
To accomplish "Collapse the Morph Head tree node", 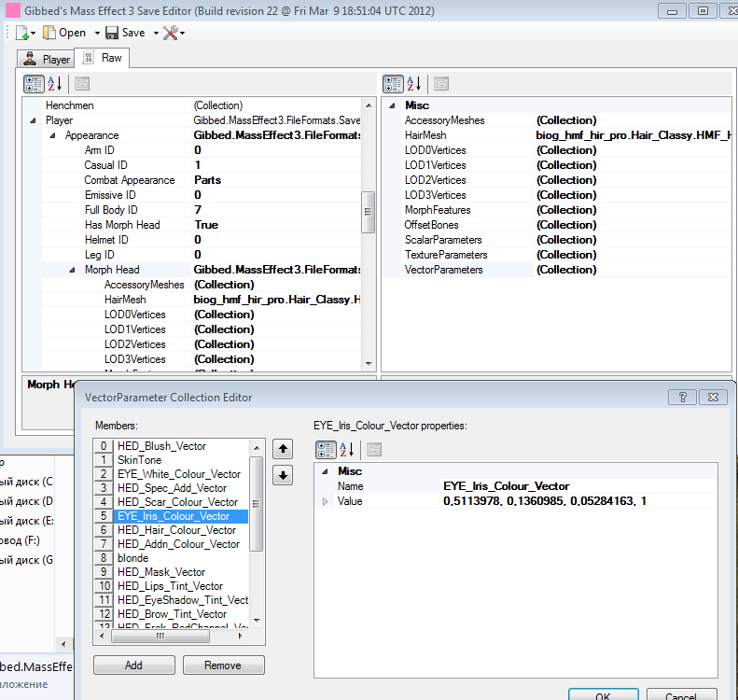I will (x=72, y=270).
